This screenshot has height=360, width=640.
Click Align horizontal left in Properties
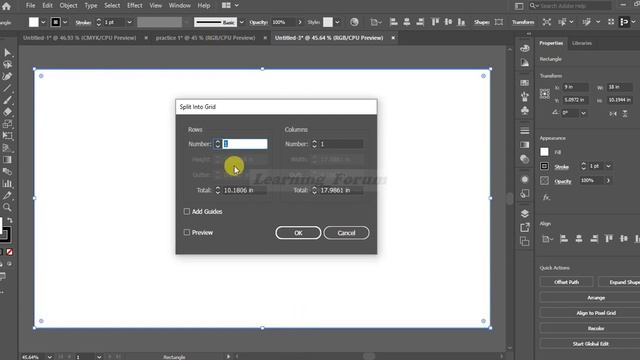point(564,239)
